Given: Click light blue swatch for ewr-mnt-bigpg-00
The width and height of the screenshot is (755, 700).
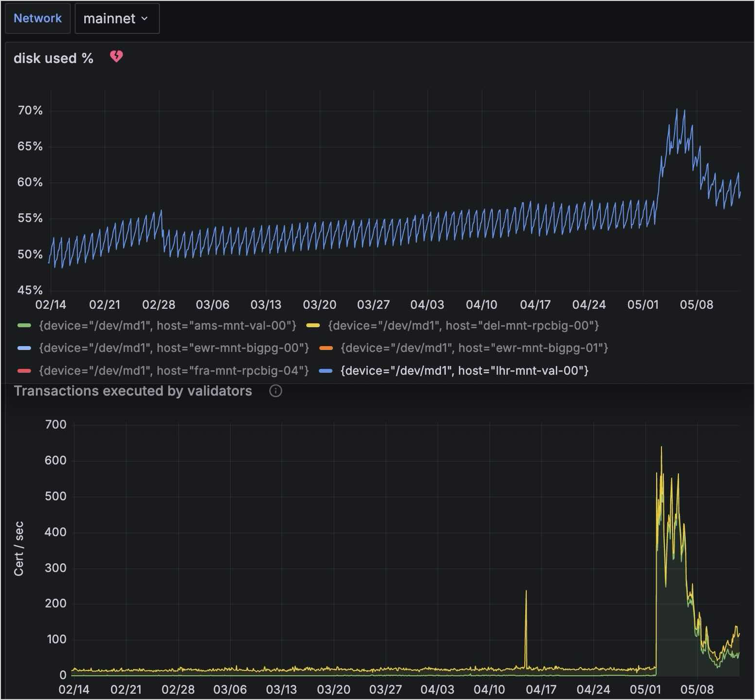Looking at the screenshot, I should (24, 348).
